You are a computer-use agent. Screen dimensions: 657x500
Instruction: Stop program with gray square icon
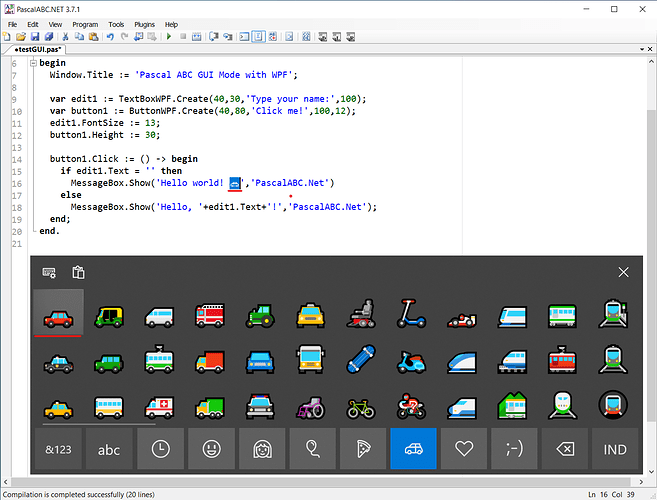click(183, 37)
